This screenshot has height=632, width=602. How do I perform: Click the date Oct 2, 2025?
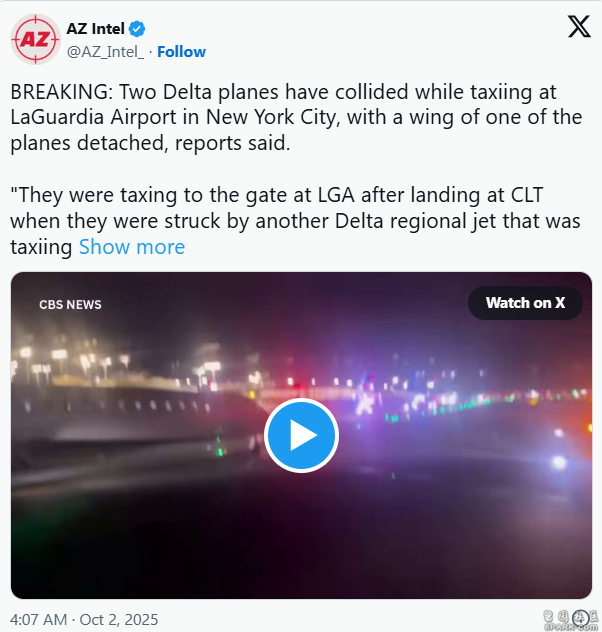click(x=119, y=620)
